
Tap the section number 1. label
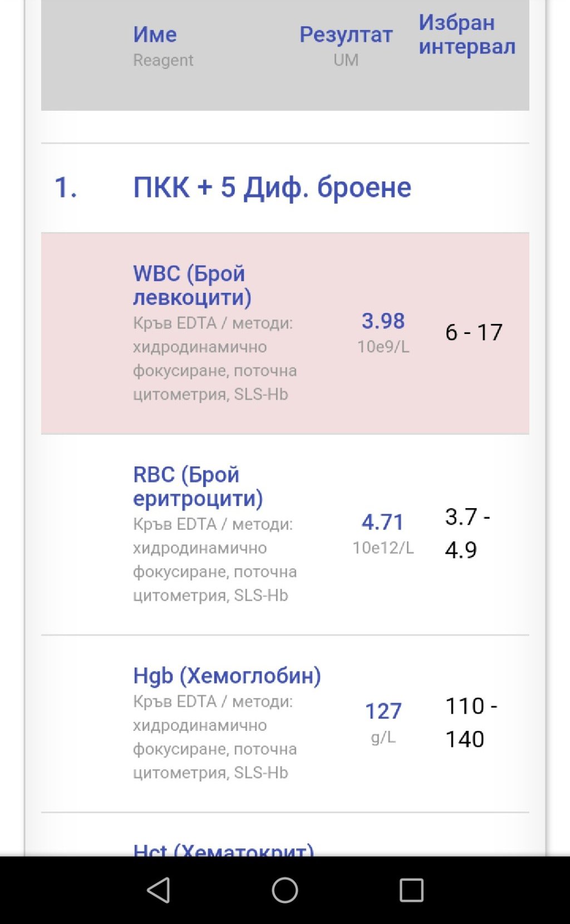click(x=66, y=188)
